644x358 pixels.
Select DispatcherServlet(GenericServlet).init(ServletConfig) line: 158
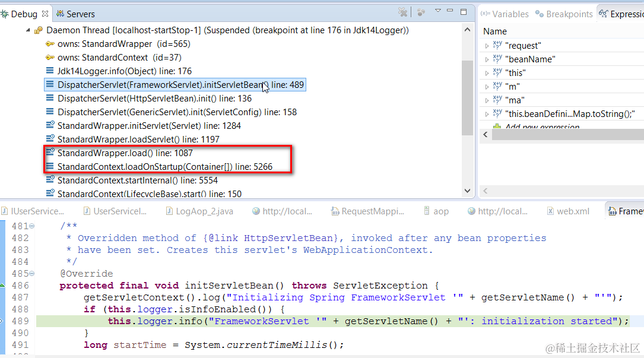tap(177, 112)
